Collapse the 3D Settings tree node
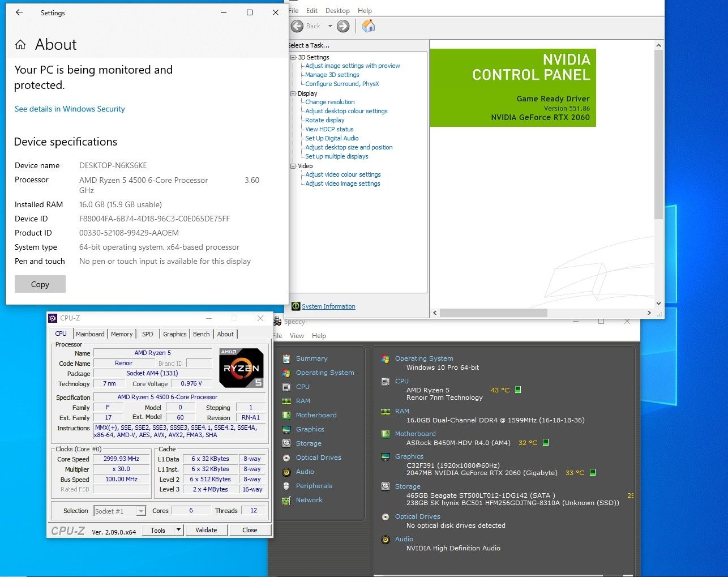 coord(293,57)
